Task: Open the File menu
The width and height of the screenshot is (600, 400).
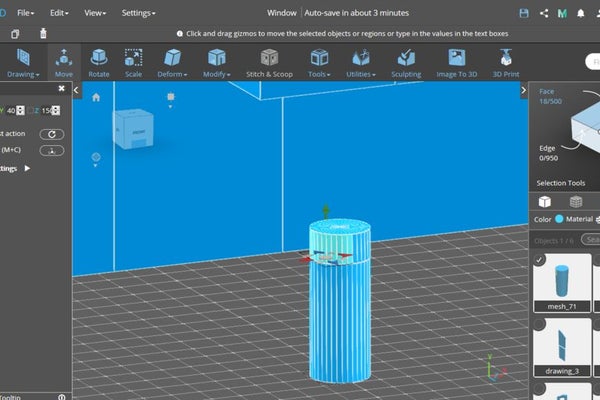Action: [26, 13]
